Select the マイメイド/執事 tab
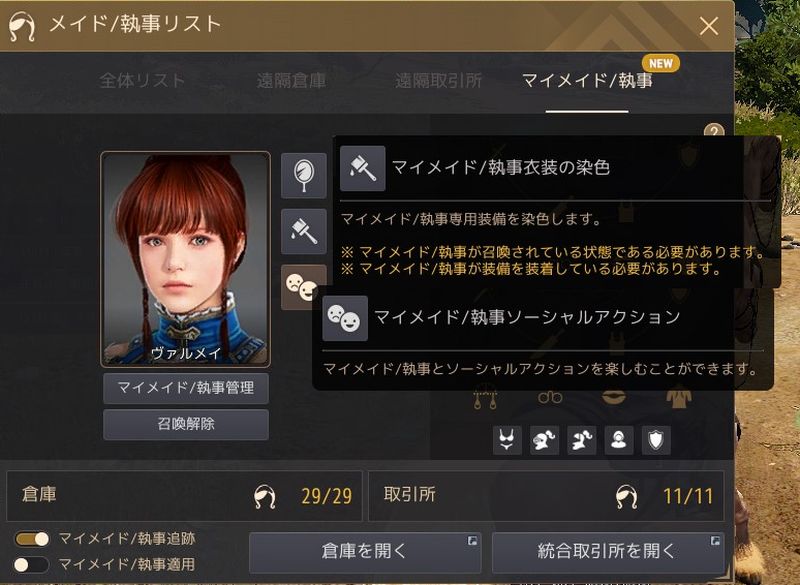This screenshot has width=800, height=585. click(587, 81)
